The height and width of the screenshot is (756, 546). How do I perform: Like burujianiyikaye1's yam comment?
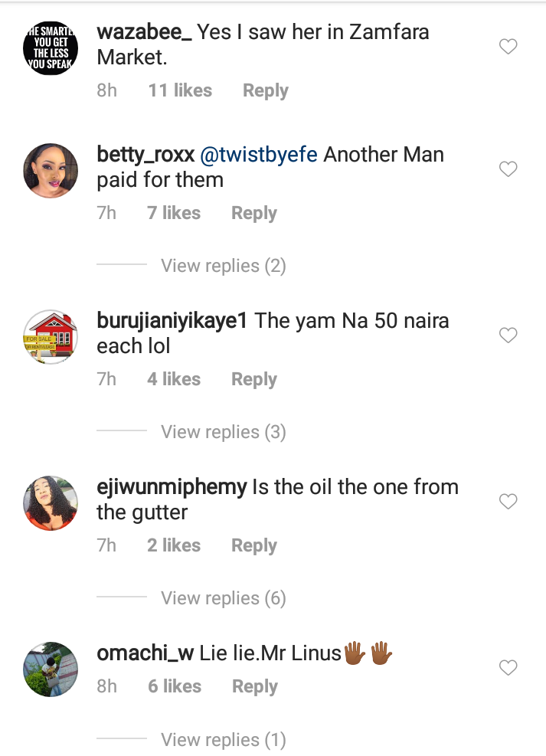(508, 335)
